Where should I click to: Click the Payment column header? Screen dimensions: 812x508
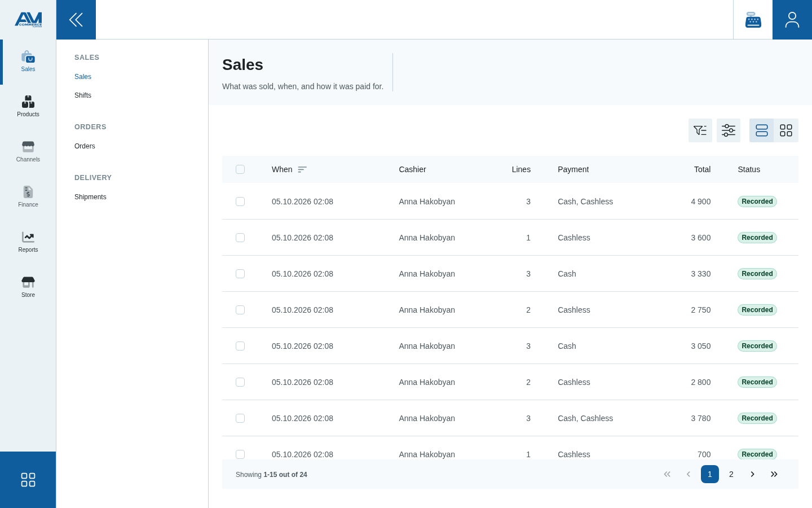[573, 169]
